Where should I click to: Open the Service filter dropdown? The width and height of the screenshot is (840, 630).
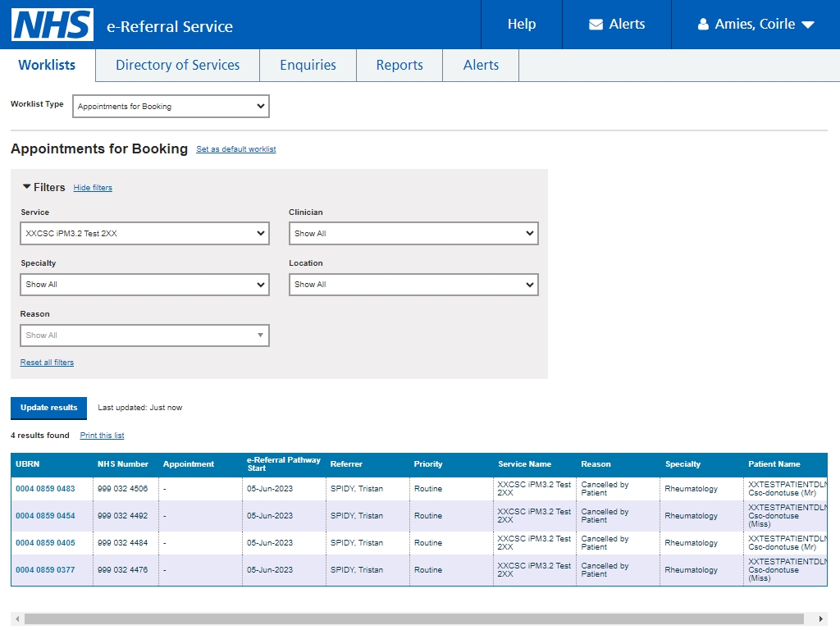click(144, 234)
